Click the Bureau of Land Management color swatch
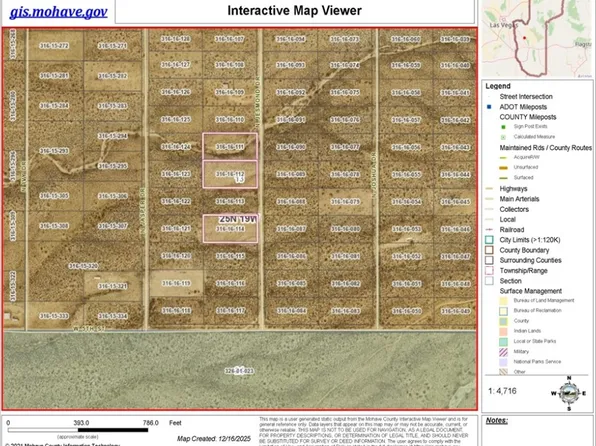The height and width of the screenshot is (446, 596). pyautogui.click(x=503, y=300)
